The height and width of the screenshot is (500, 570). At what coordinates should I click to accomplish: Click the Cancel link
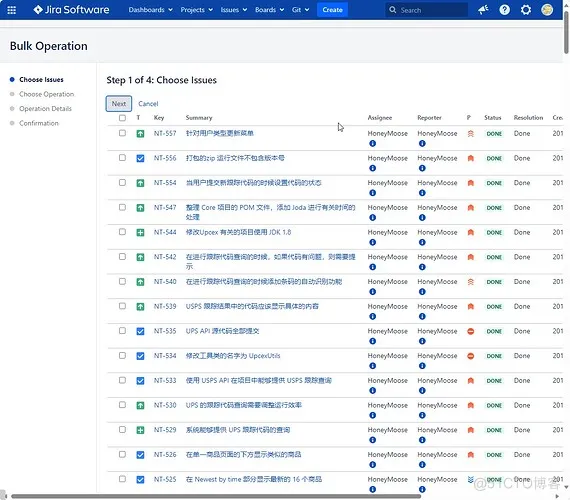click(x=148, y=104)
